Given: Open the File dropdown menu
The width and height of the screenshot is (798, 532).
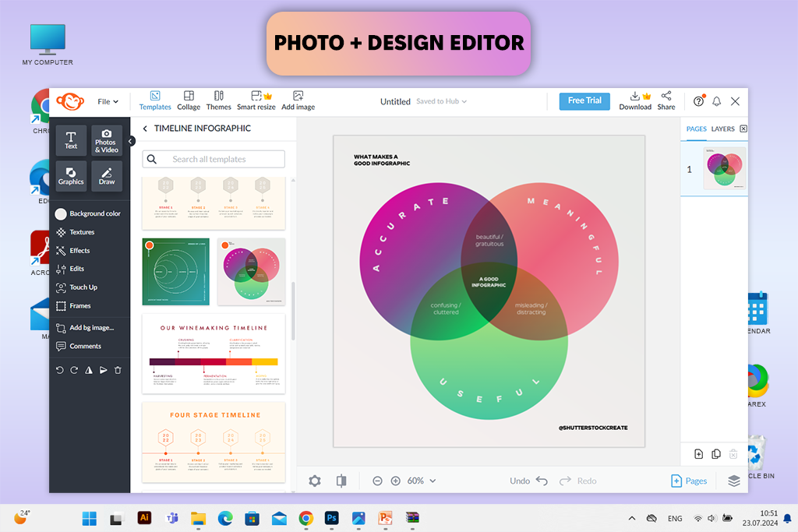Looking at the screenshot, I should [108, 102].
